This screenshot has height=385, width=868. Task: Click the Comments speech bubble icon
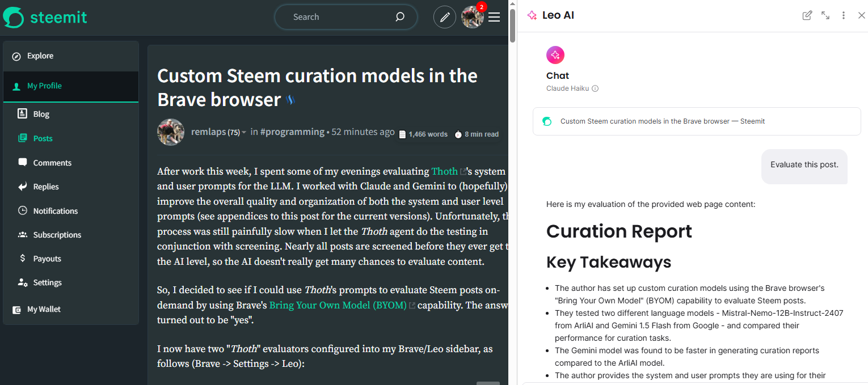[x=23, y=162]
